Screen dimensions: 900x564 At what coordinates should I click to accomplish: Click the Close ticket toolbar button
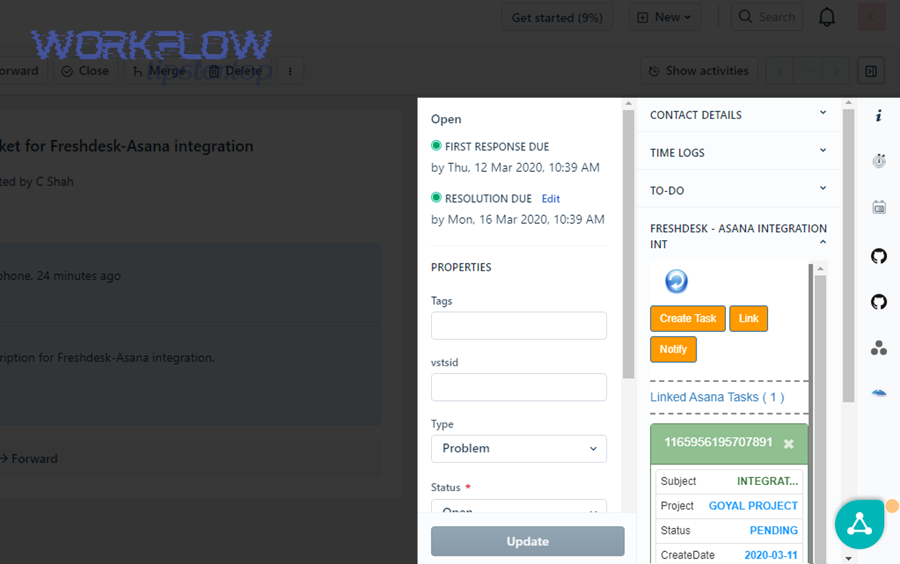pyautogui.click(x=85, y=71)
